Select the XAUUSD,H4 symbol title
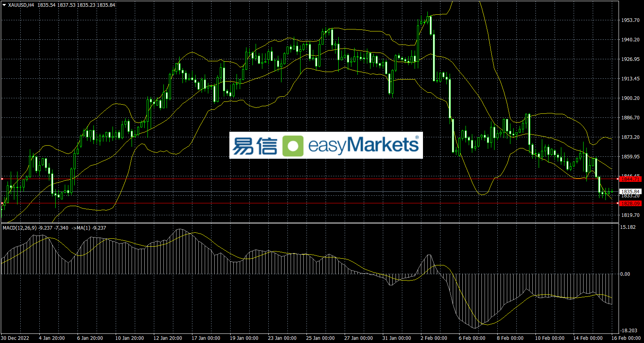644x343 pixels. 21,5
